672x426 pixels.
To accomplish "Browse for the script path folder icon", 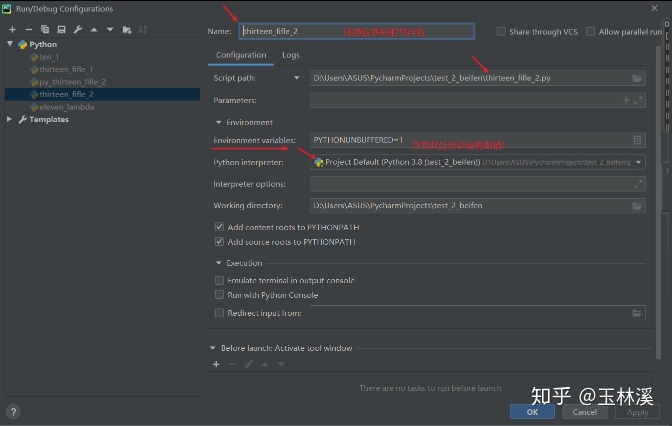I will coord(637,78).
